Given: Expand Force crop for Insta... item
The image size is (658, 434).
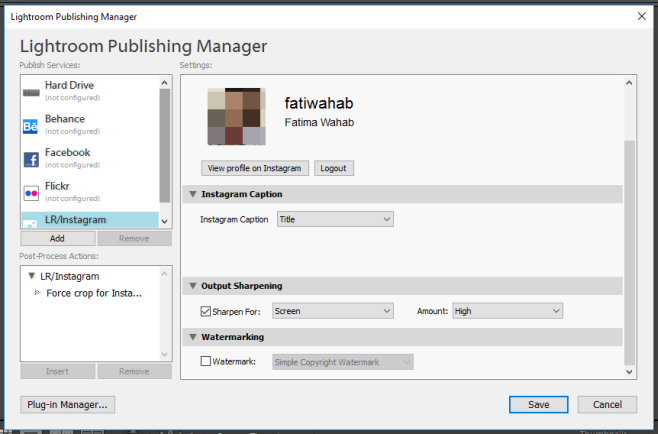Looking at the screenshot, I should [x=37, y=292].
